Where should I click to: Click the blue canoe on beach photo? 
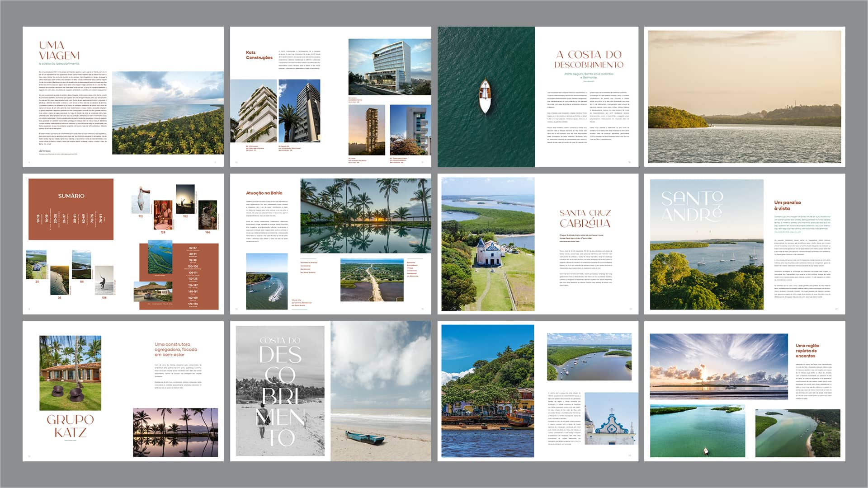(381, 391)
